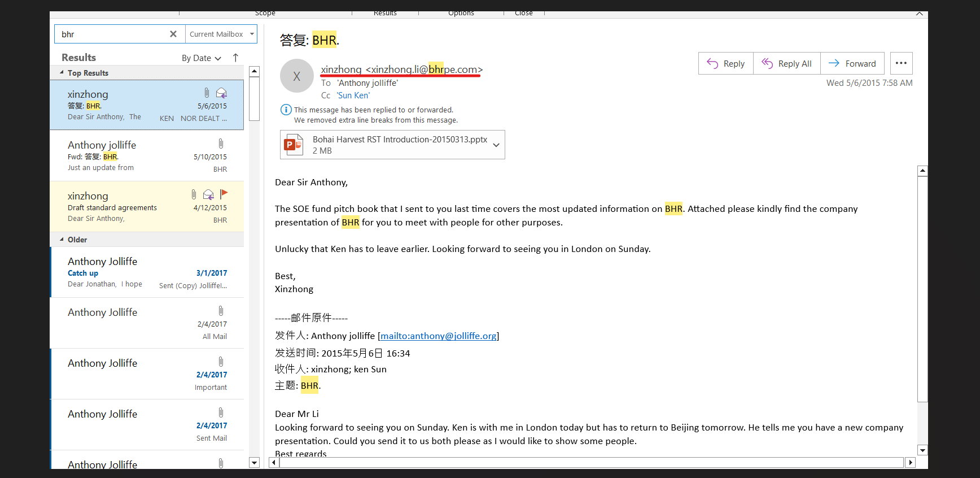Click the Options ribbon group label

click(x=461, y=13)
